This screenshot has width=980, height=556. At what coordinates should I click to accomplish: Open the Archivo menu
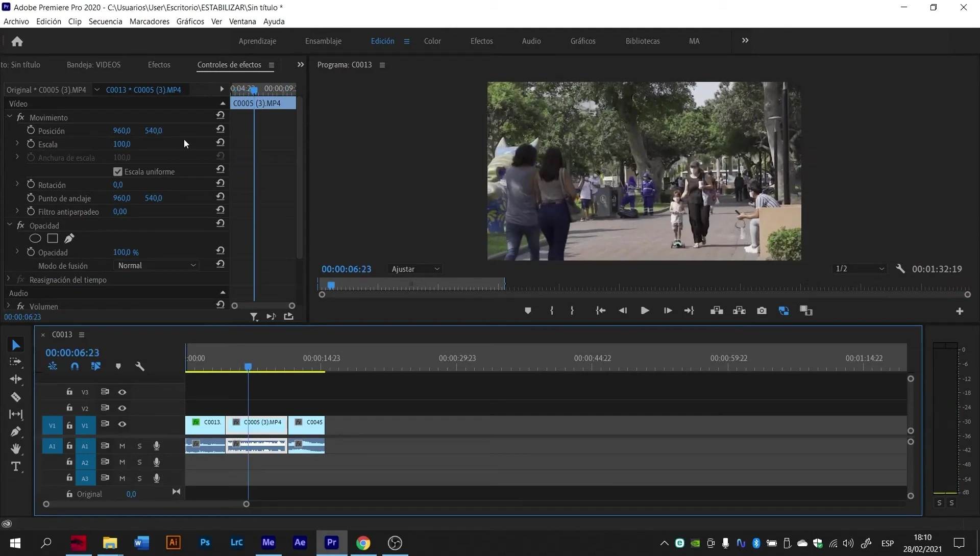pyautogui.click(x=16, y=21)
